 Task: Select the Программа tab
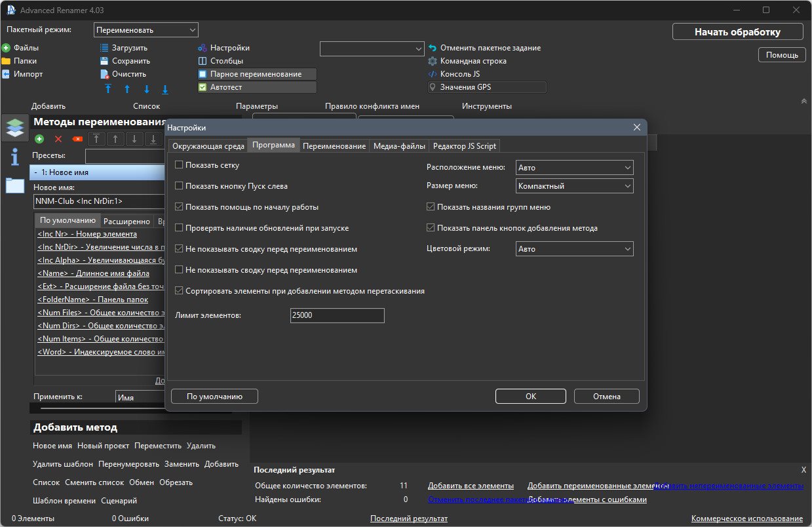273,145
